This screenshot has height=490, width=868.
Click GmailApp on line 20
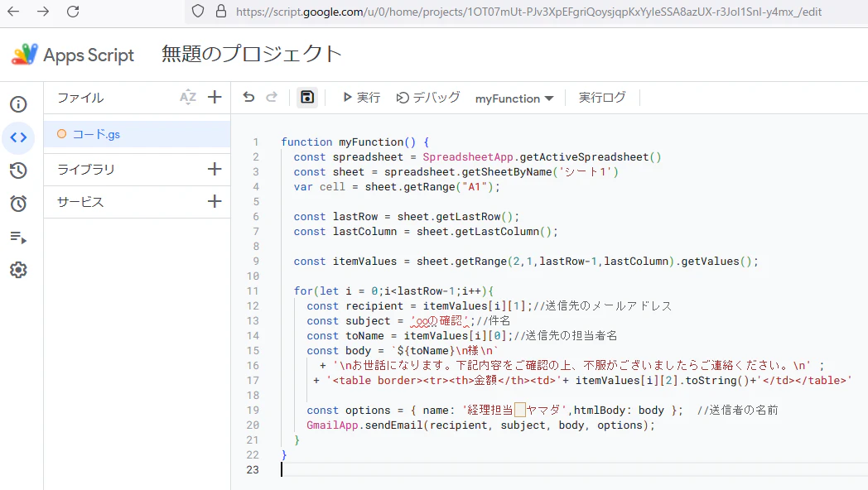point(332,425)
